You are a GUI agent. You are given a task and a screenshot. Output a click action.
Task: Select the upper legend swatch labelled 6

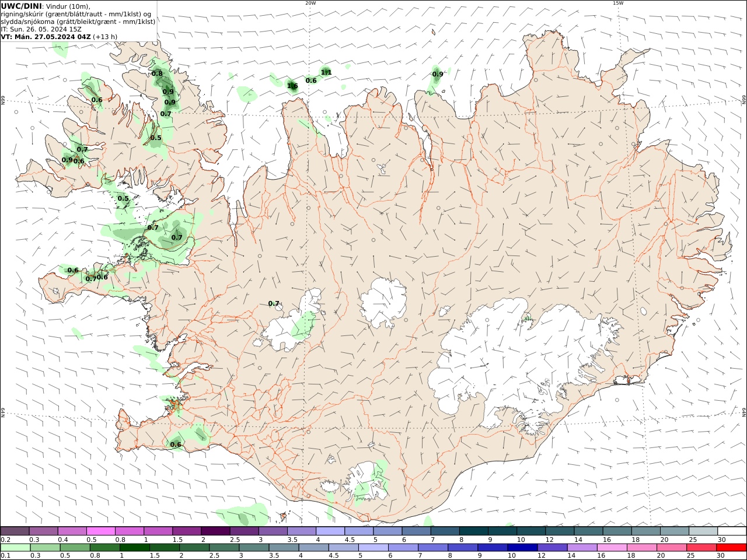click(416, 531)
